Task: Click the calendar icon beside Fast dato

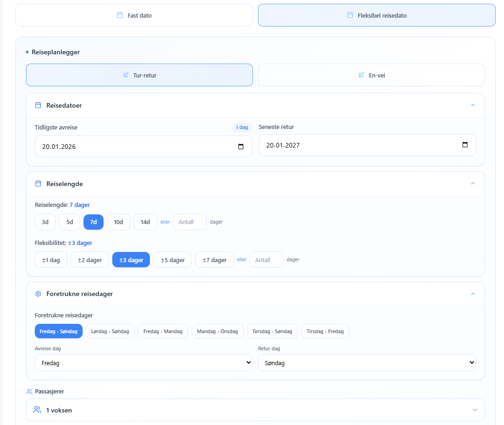Action: 120,15
